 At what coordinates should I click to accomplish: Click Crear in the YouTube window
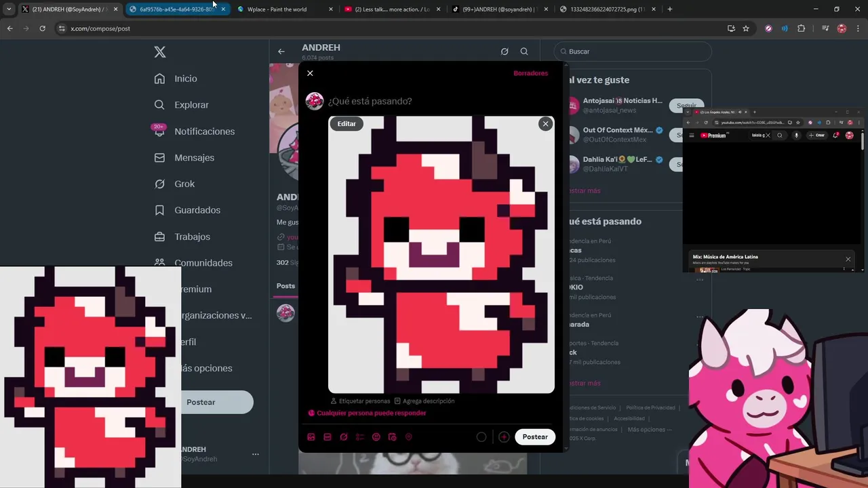816,136
